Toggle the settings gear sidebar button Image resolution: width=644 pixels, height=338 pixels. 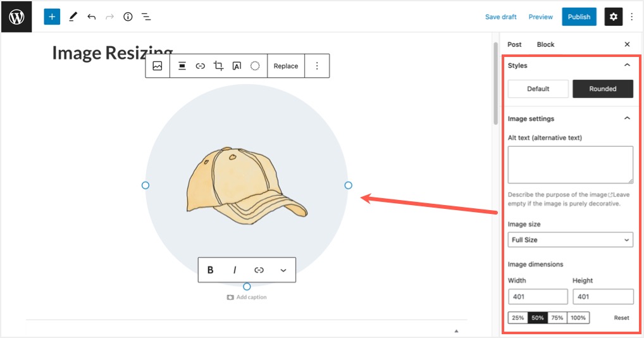[613, 17]
